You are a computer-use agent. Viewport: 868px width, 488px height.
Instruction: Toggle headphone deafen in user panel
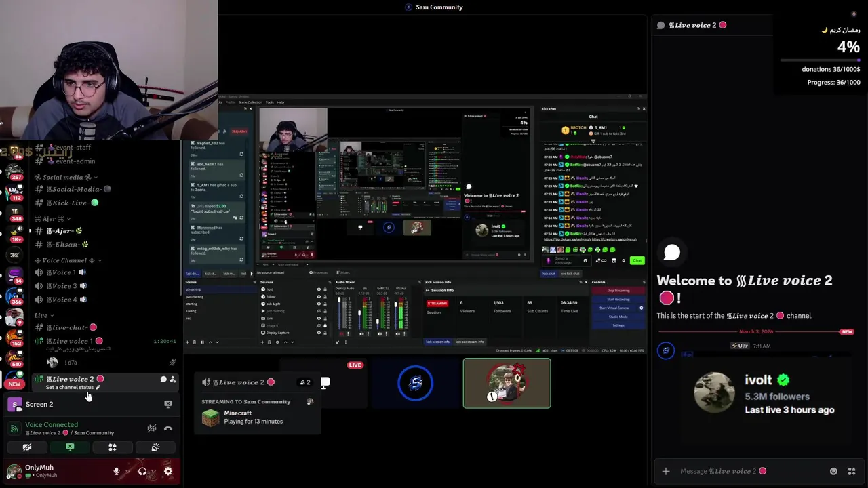(142, 471)
